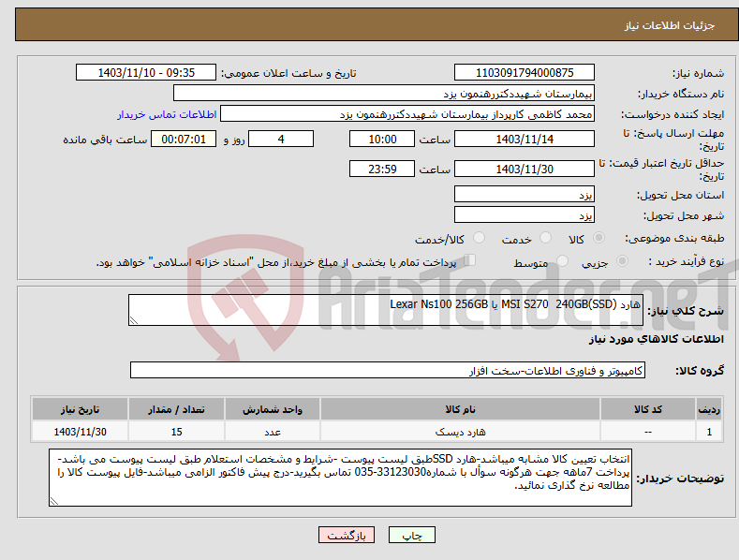Click the need number field 1103091794000875
This screenshot has height=560, width=739.
[x=525, y=73]
